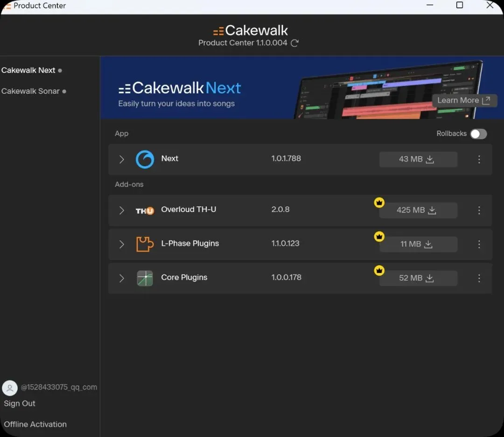Minimize the Product Center window
Viewport: 504px width, 437px height.
coord(430,5)
